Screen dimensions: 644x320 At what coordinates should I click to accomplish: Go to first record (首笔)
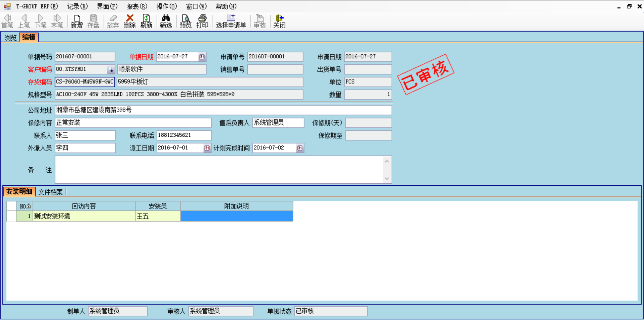(7, 21)
